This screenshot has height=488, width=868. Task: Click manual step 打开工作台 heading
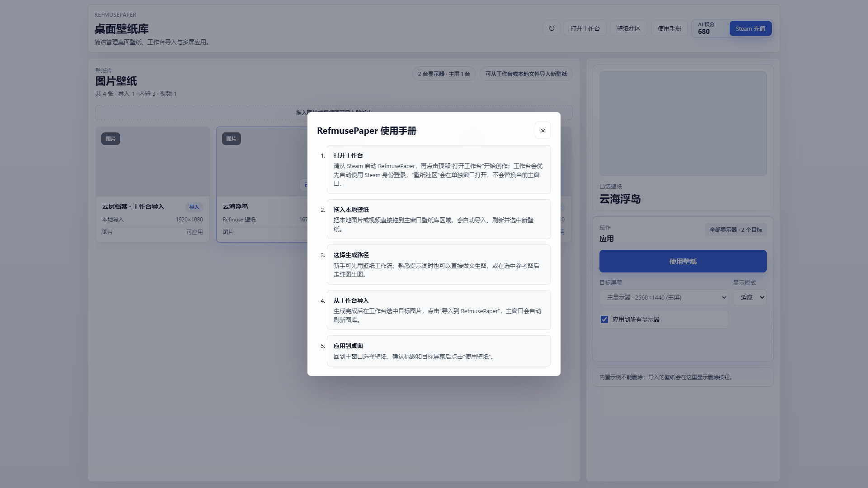click(348, 155)
